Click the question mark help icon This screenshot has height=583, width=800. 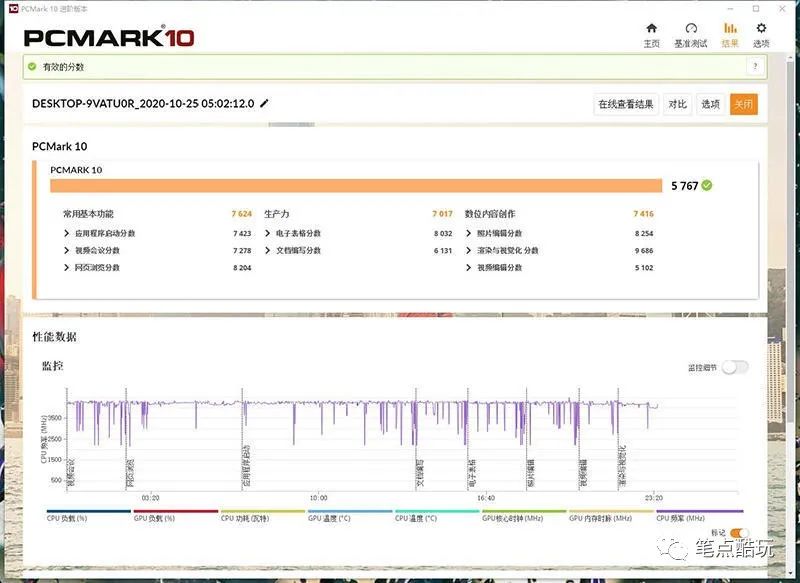point(756,66)
